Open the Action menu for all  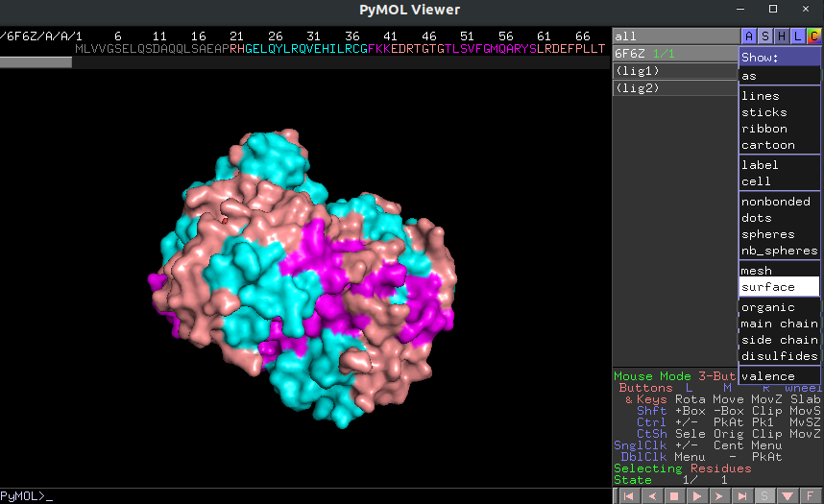(x=749, y=36)
